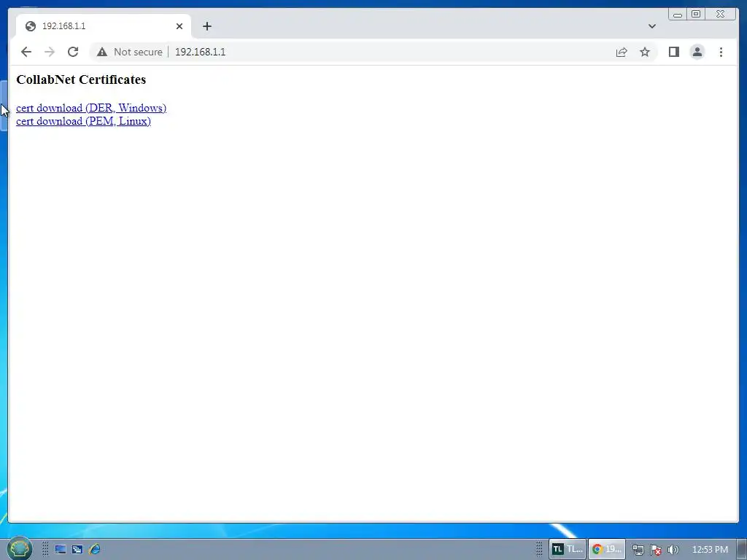Click the 12:53 PM clock
The width and height of the screenshot is (747, 560).
tap(710, 550)
